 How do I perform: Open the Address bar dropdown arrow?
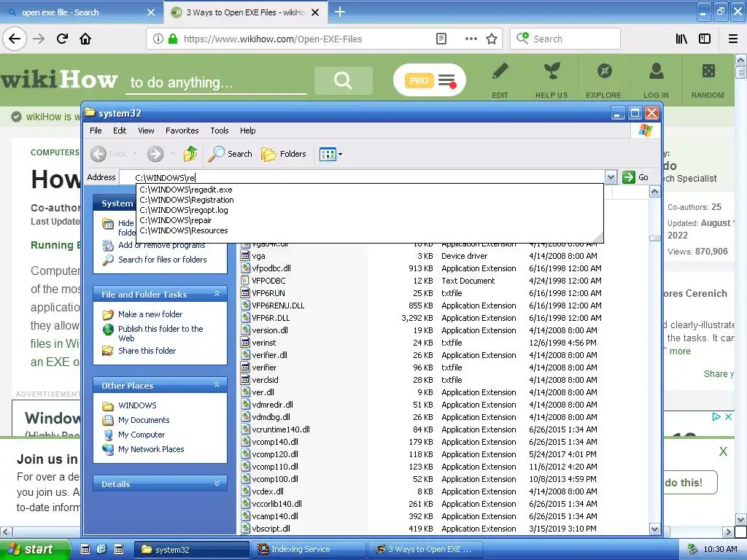tap(611, 178)
